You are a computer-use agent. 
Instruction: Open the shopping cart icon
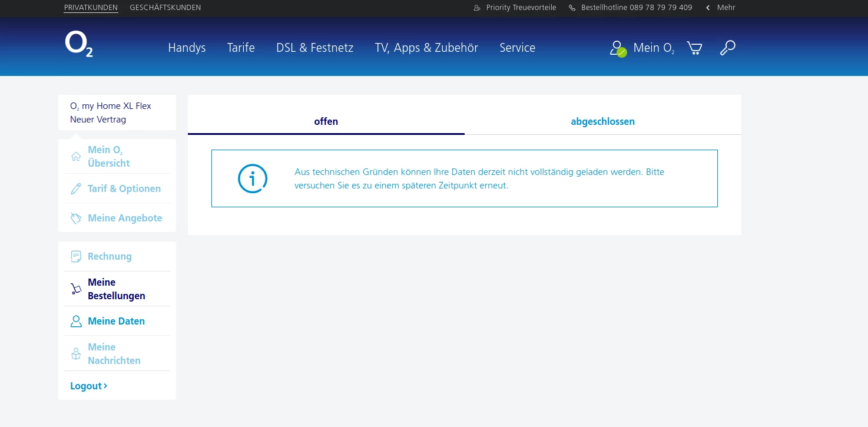tap(694, 48)
